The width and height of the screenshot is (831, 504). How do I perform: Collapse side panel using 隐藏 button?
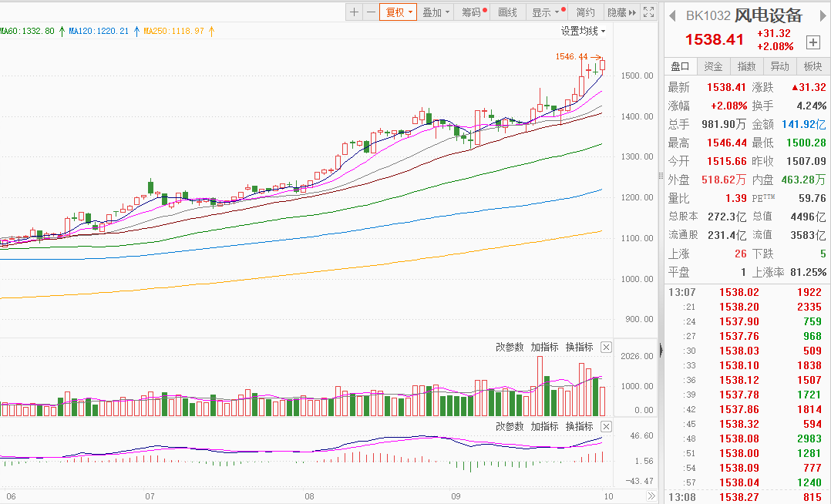(621, 12)
